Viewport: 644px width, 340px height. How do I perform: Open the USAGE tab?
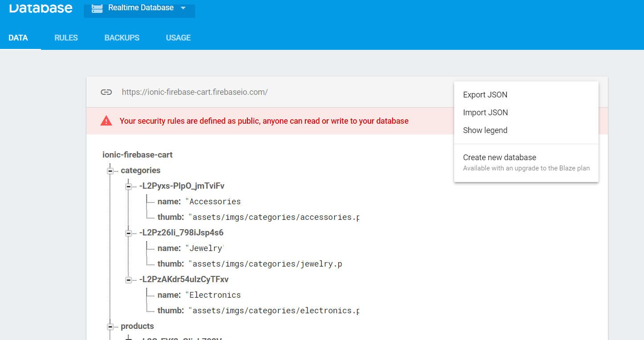[178, 38]
